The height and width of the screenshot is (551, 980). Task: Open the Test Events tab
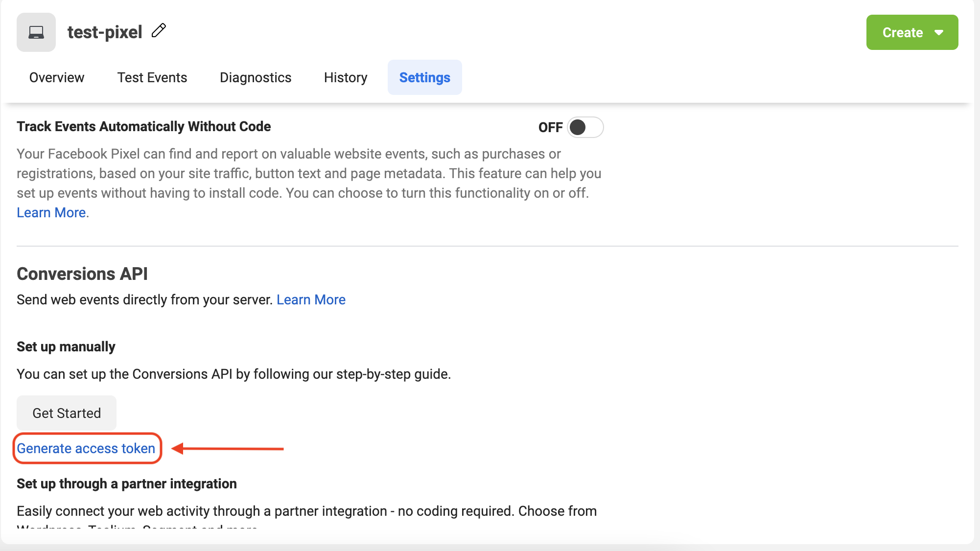[x=152, y=77]
